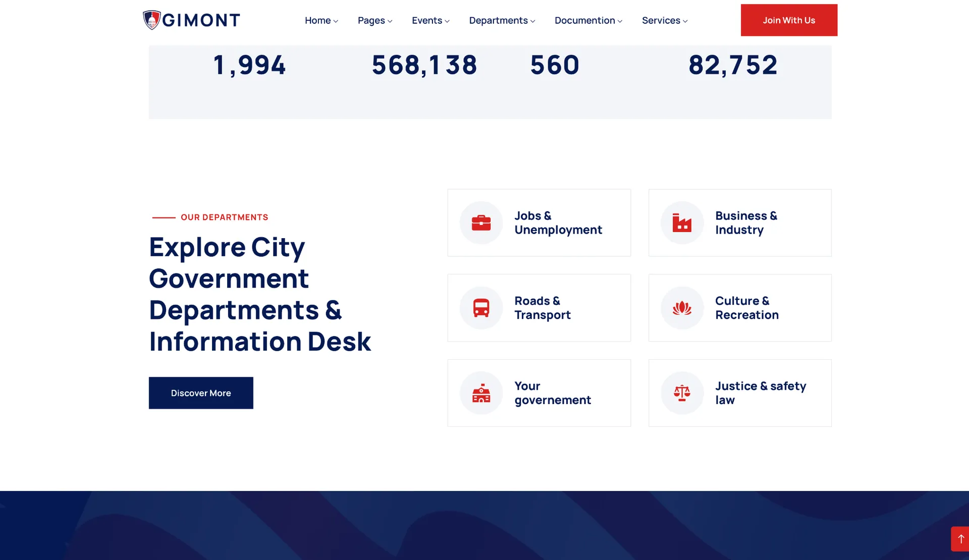Expand the Pages dropdown menu
The width and height of the screenshot is (969, 560).
(374, 21)
